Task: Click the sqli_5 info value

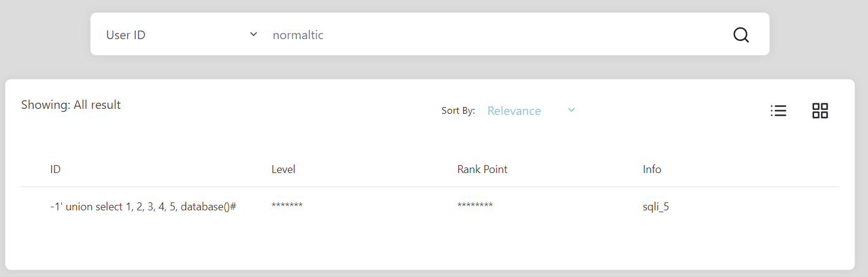Action: click(x=655, y=207)
